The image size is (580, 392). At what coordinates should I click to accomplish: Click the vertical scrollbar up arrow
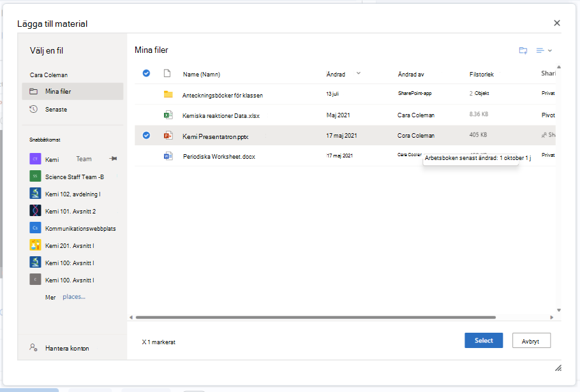click(x=559, y=67)
